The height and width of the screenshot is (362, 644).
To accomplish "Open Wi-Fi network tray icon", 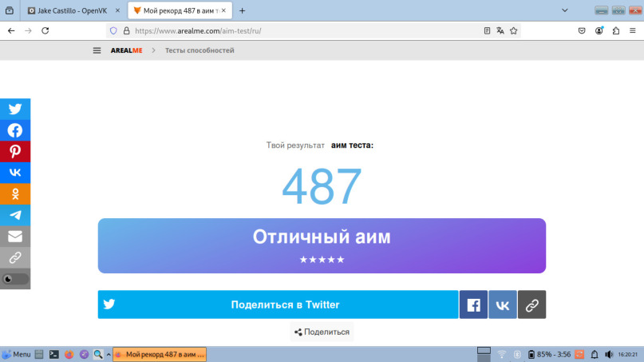I will click(x=502, y=354).
